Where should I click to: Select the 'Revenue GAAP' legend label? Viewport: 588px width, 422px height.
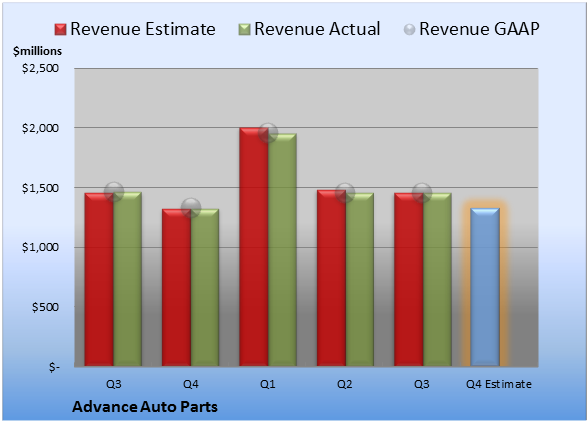479,29
